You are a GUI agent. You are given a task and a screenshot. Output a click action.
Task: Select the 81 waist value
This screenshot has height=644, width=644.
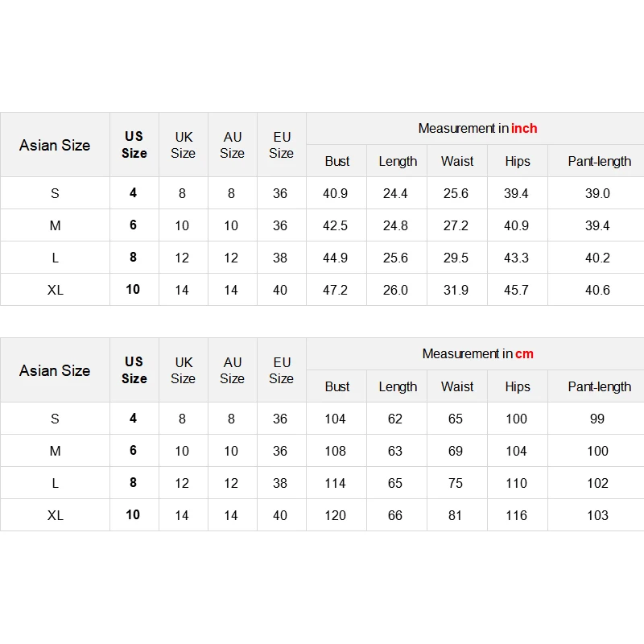[x=456, y=515]
